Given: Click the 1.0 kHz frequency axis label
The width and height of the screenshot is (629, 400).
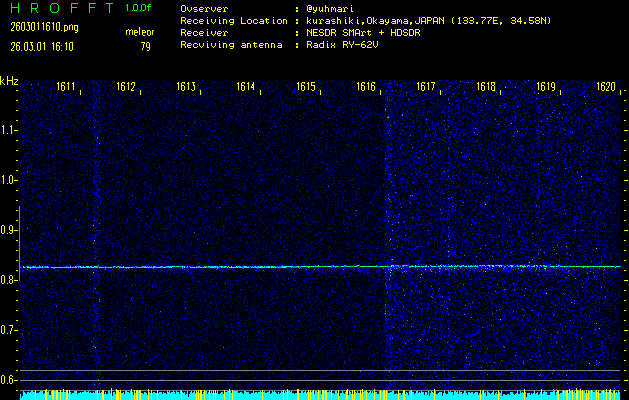Looking at the screenshot, I should tap(9, 180).
